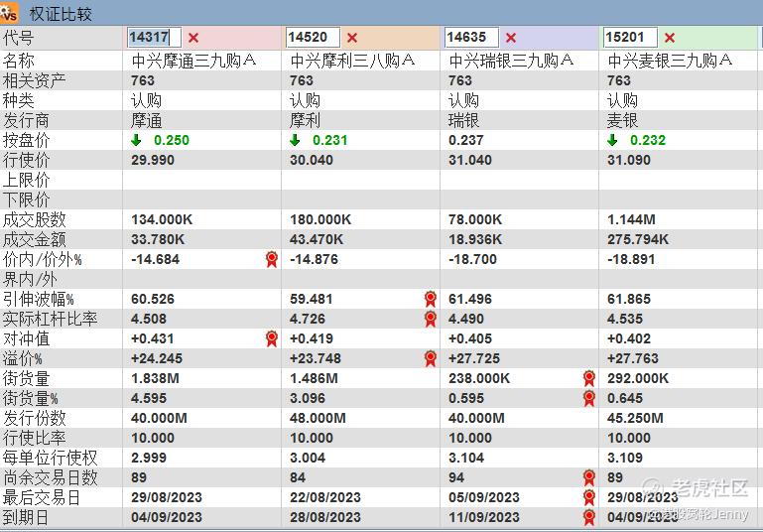Remove warrant 14317 with red X
This screenshot has width=763, height=532.
click(193, 38)
